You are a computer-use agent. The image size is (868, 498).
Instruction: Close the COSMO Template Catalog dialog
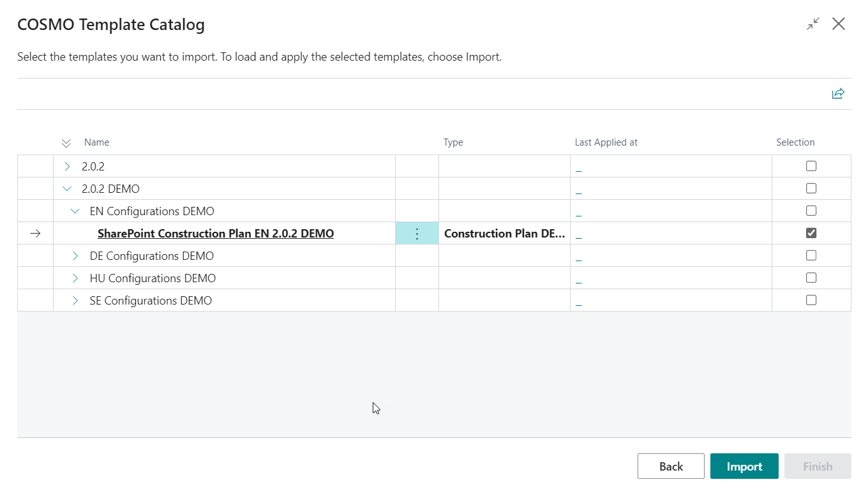click(x=839, y=24)
